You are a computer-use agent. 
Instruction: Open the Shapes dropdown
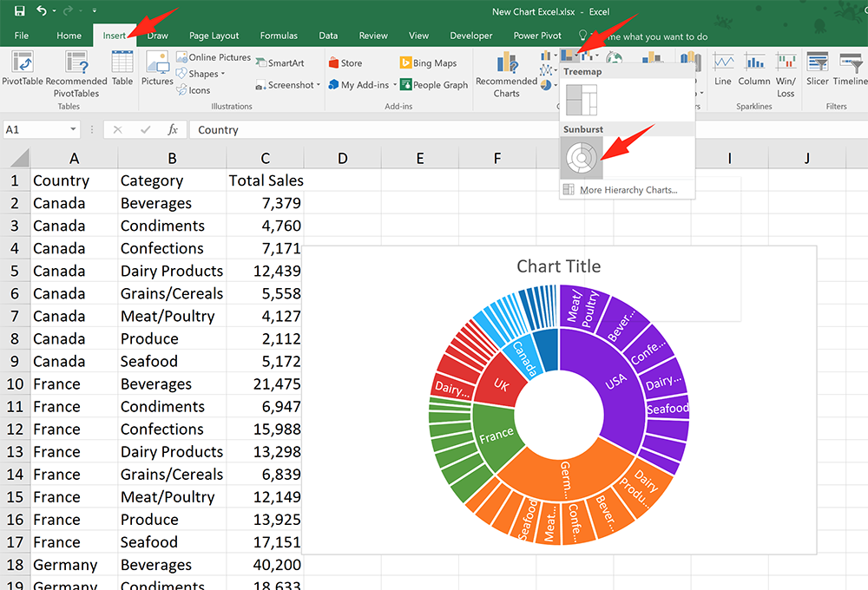coord(201,74)
